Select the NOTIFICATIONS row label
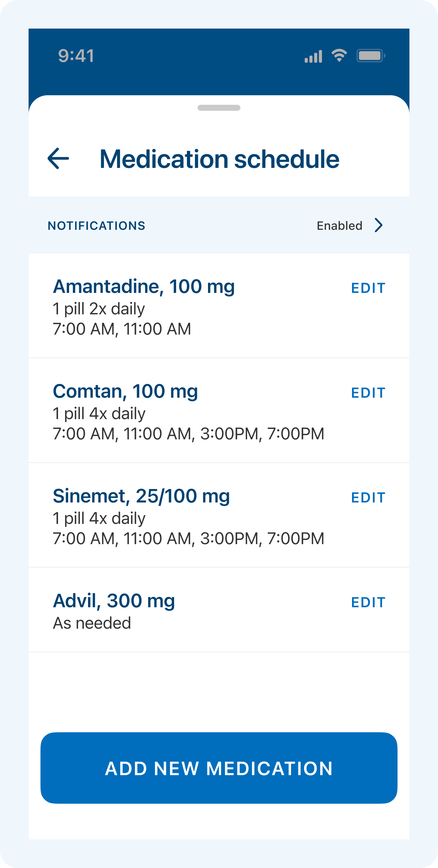The height and width of the screenshot is (868, 438). coord(96,226)
